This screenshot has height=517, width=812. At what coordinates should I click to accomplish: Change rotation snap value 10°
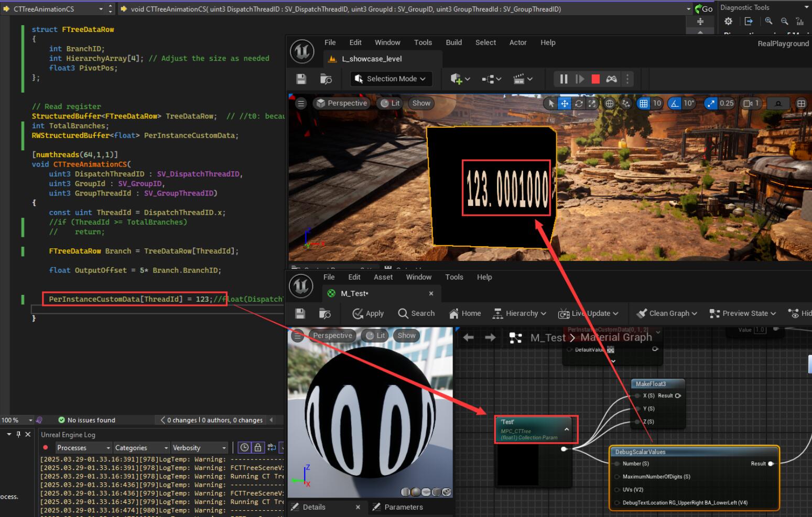[x=688, y=104]
